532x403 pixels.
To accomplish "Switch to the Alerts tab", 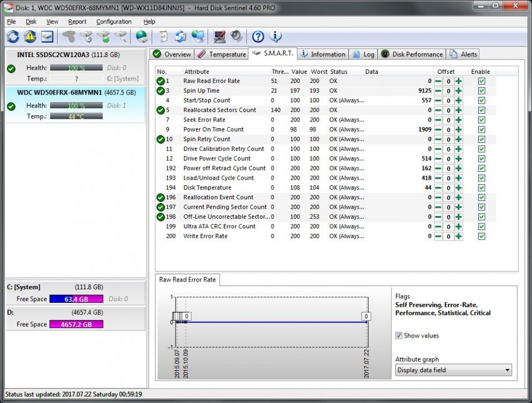I will point(463,54).
